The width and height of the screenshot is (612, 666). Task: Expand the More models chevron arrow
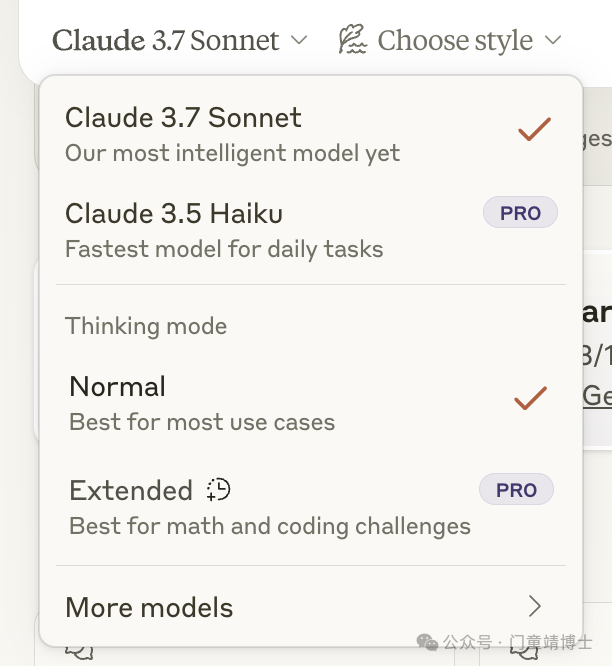point(535,606)
